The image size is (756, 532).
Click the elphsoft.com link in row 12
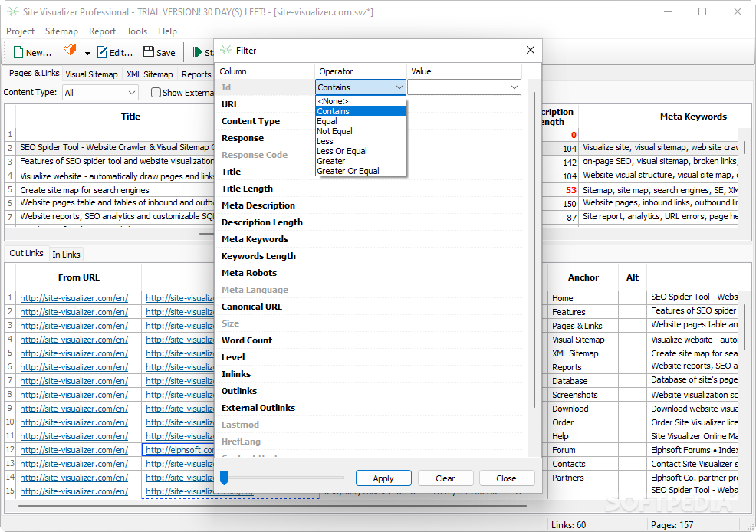coord(179,450)
